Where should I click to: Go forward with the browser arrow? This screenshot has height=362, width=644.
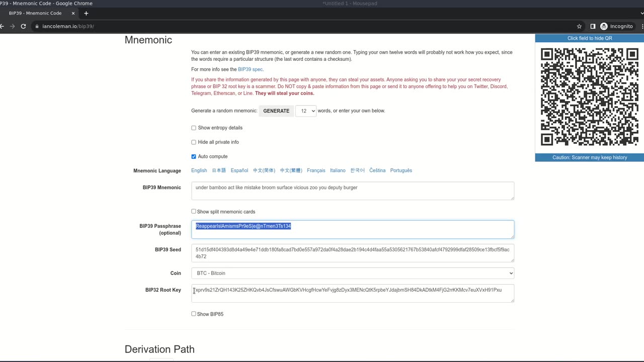13,26
